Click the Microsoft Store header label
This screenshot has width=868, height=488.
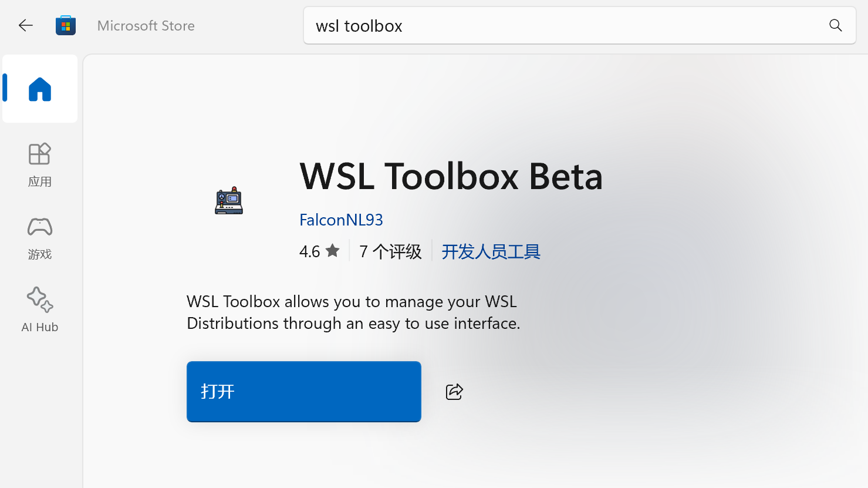146,25
